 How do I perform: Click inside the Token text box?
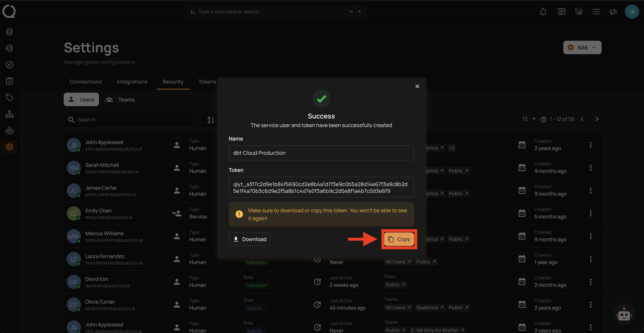click(321, 187)
